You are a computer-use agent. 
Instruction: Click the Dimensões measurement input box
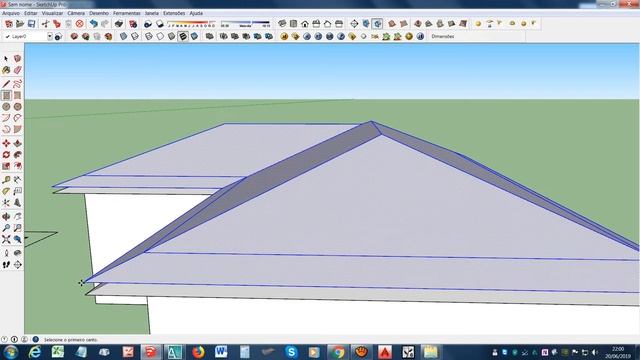pos(490,36)
